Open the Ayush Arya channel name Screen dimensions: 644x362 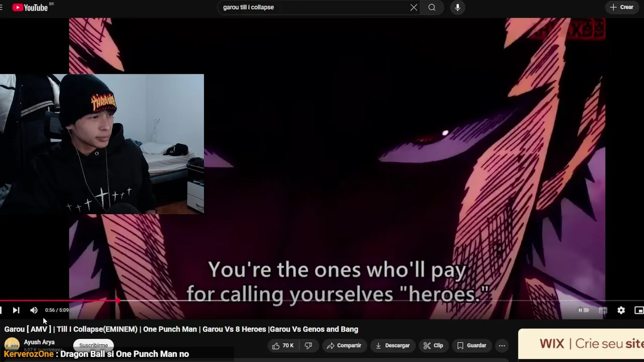[39, 342]
